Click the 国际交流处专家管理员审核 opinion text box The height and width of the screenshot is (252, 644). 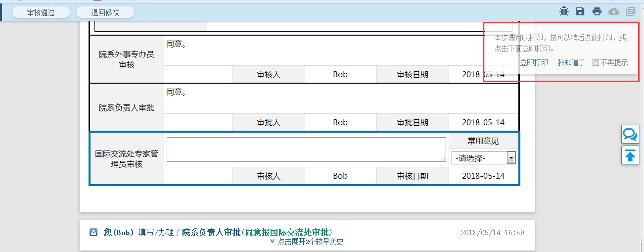[306, 149]
